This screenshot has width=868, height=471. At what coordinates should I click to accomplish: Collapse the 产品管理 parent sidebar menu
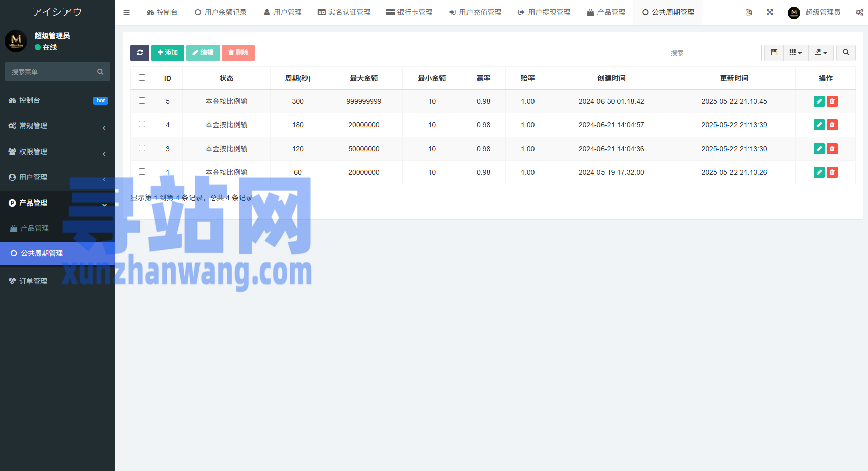click(57, 203)
